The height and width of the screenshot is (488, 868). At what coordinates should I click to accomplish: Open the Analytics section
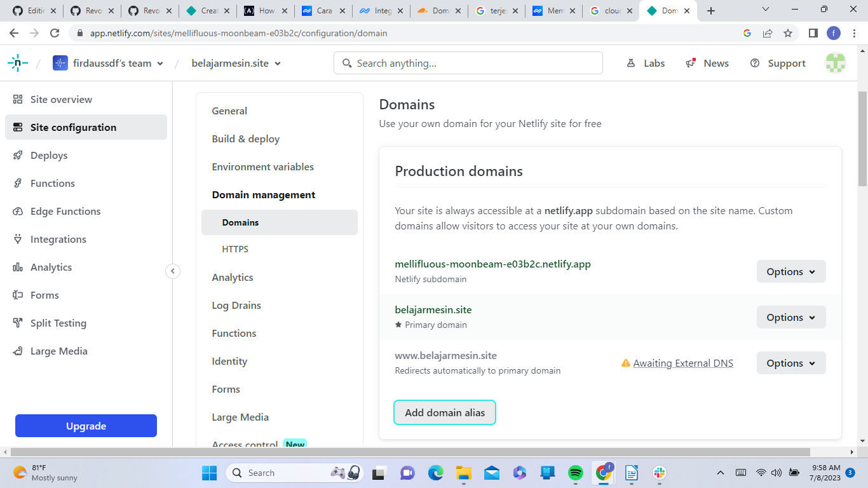click(51, 267)
